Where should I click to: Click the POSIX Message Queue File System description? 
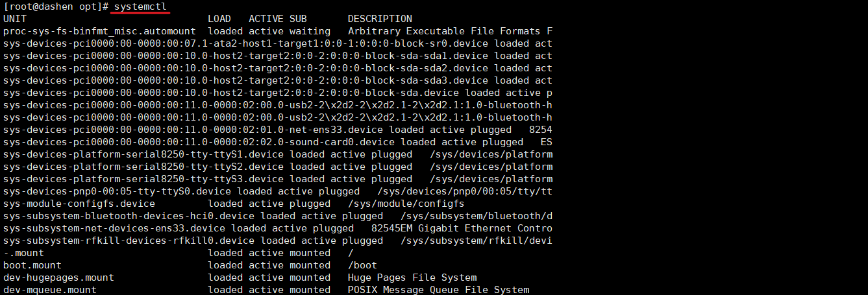pyautogui.click(x=438, y=290)
